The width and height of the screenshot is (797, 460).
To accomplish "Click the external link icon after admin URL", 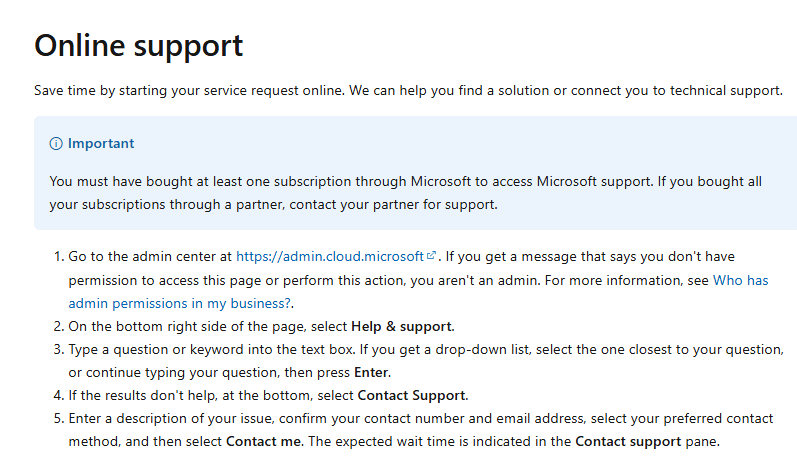I will pyautogui.click(x=431, y=256).
